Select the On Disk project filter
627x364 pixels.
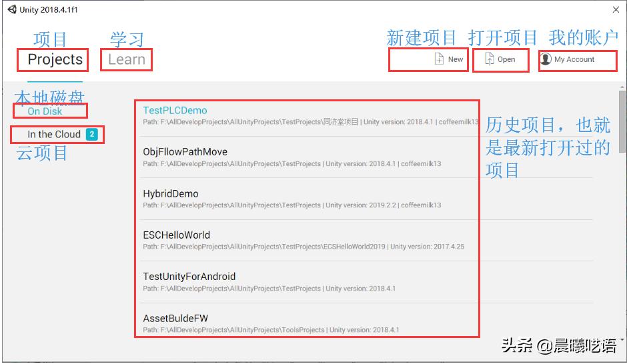coord(45,111)
